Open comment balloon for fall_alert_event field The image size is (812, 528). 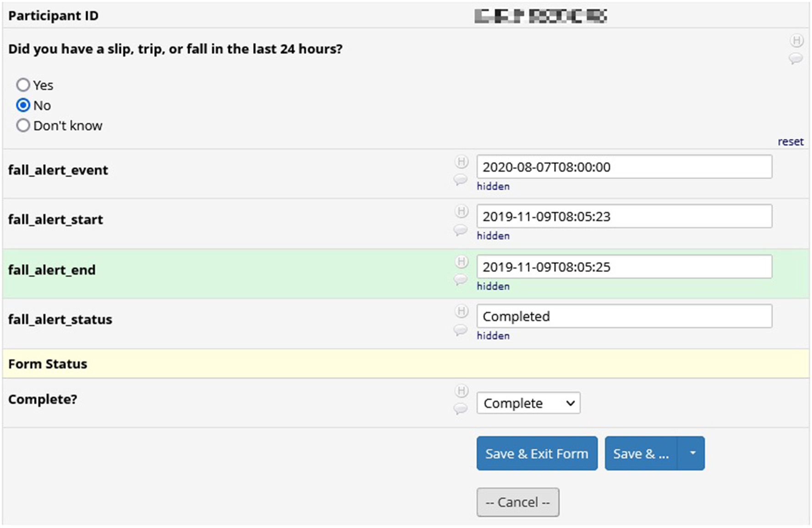[461, 179]
